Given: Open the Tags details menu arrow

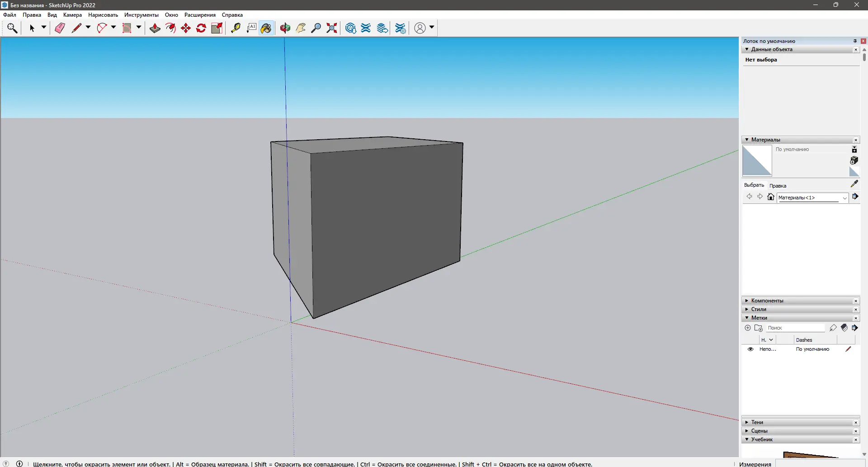Looking at the screenshot, I should (855, 328).
